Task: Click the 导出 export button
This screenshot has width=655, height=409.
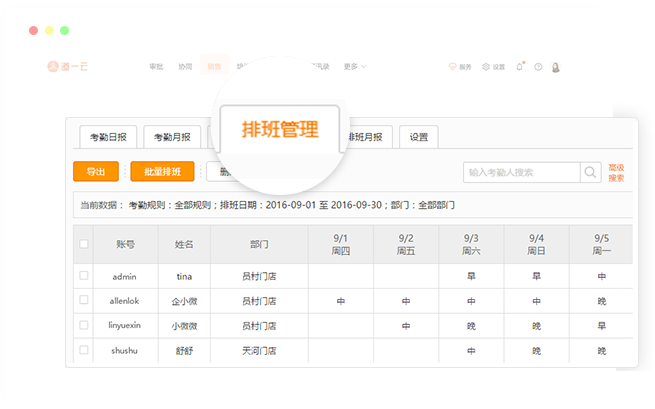Action: (96, 172)
